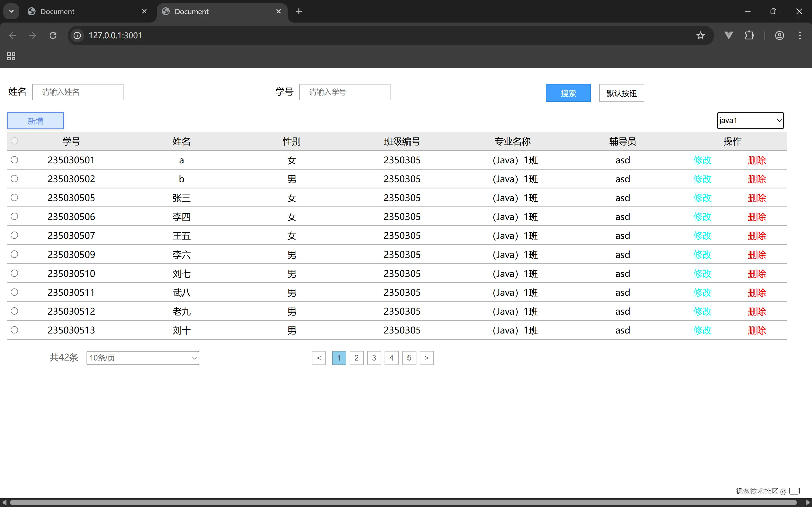Reload the current page
812x507 pixels.
(x=53, y=35)
